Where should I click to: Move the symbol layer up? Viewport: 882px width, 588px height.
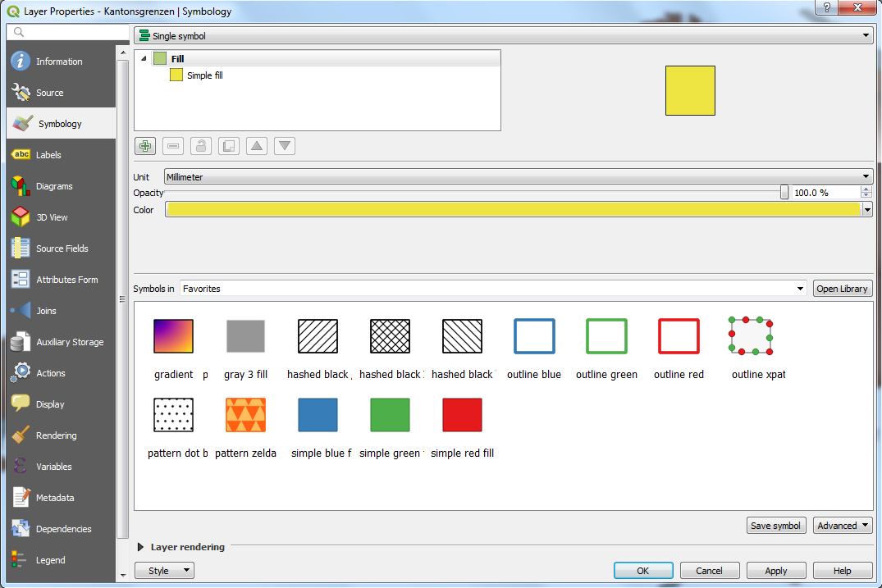tap(256, 145)
